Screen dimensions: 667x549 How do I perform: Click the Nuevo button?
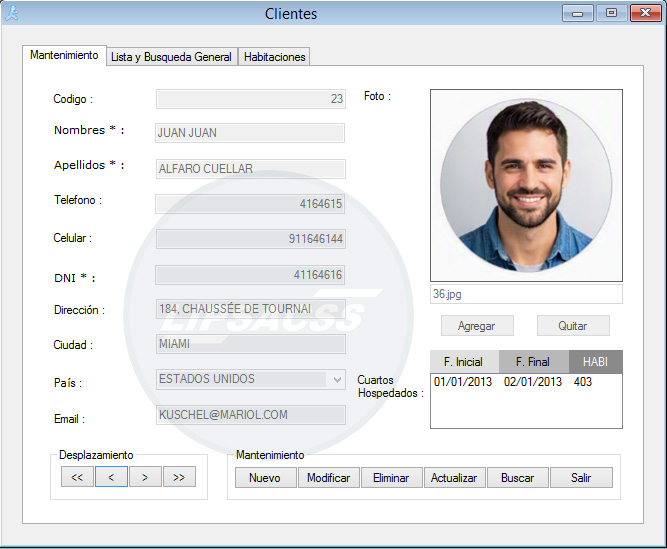[x=265, y=478]
